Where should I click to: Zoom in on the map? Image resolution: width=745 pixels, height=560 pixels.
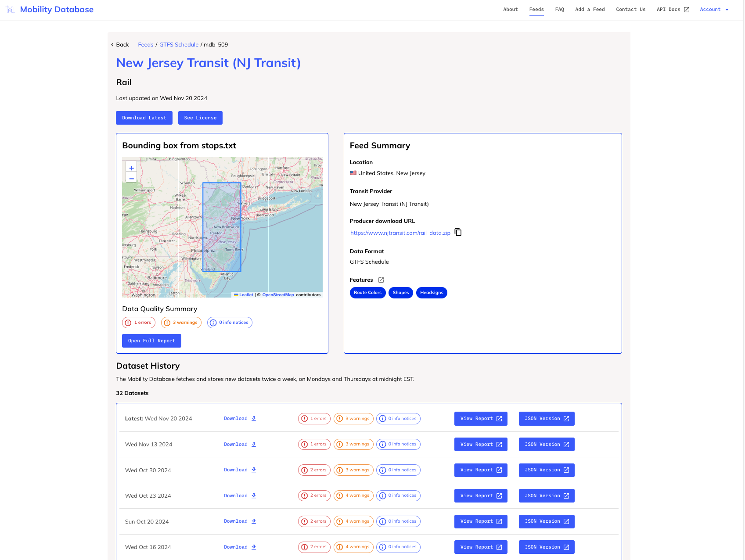[x=131, y=168]
